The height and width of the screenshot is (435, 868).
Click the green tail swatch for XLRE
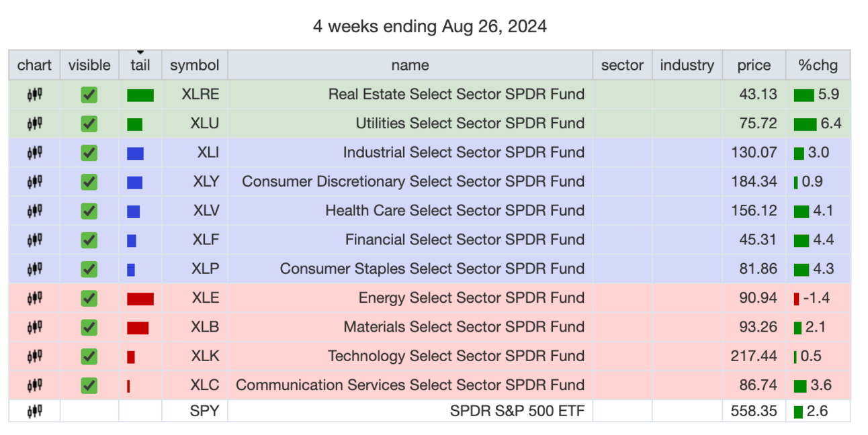point(140,95)
